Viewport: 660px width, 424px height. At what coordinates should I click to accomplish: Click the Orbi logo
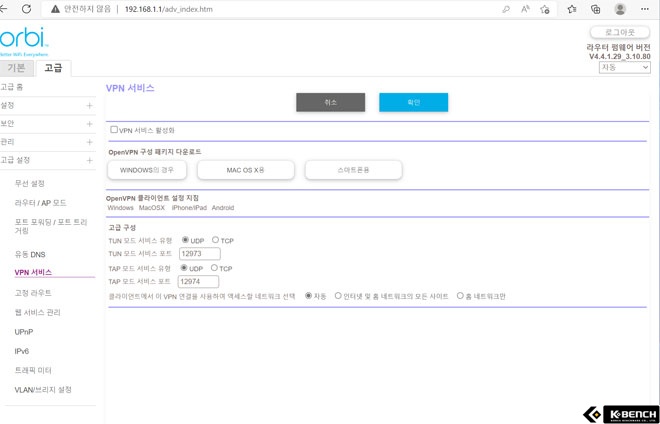(24, 41)
